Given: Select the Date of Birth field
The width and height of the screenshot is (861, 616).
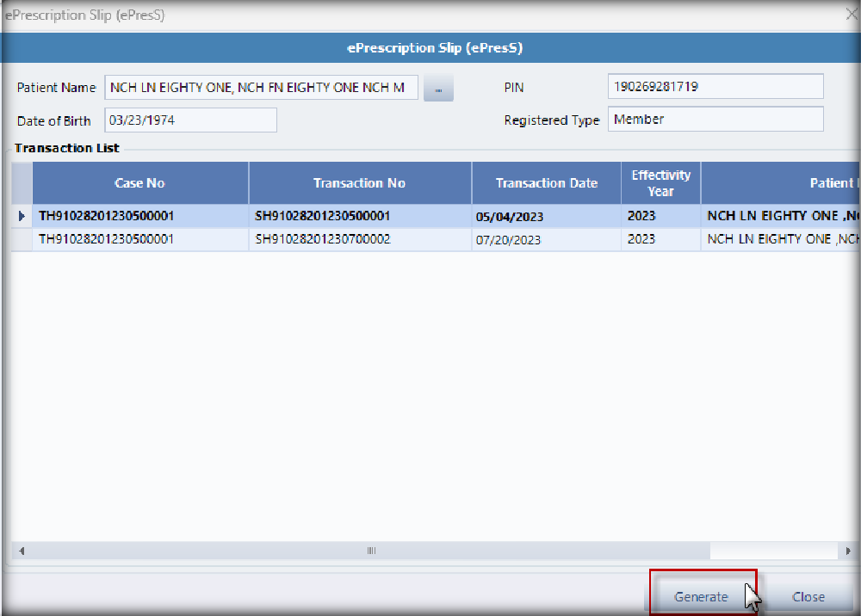Looking at the screenshot, I should [x=190, y=120].
